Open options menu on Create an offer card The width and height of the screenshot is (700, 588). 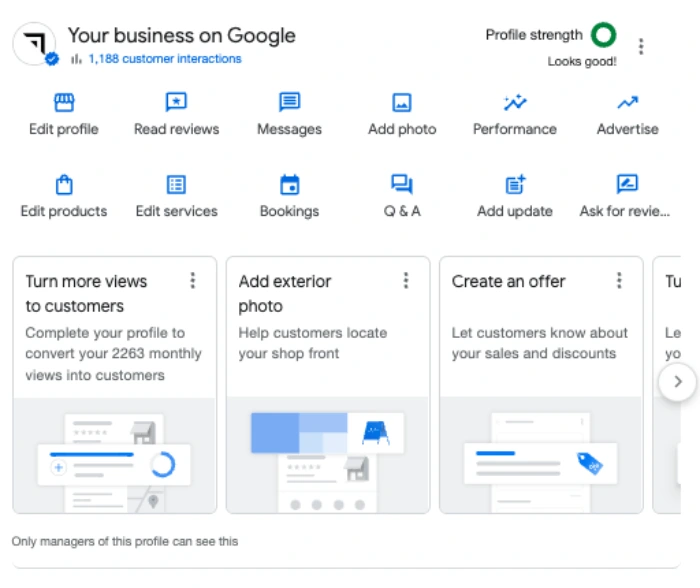(619, 281)
